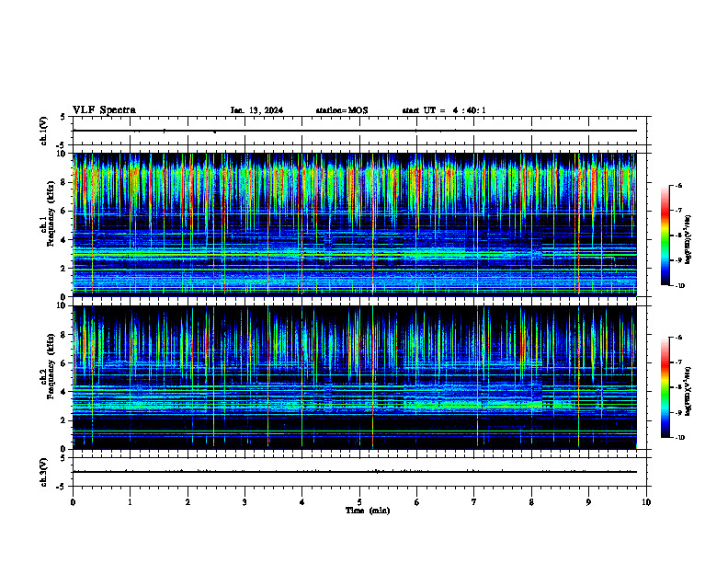Screen dimensions: 728x563
Task: Click the "ch.1(V)" waveform axis label
Action: coord(44,131)
